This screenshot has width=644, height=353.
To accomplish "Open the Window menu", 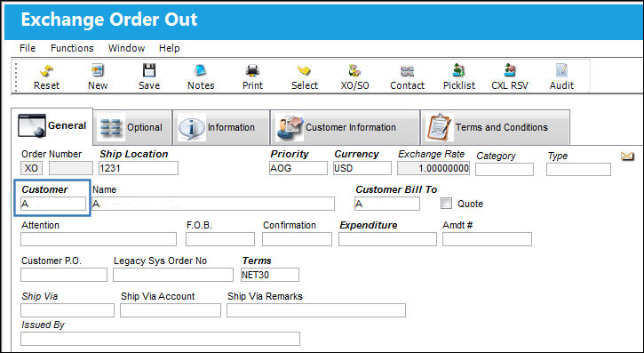I will point(126,48).
